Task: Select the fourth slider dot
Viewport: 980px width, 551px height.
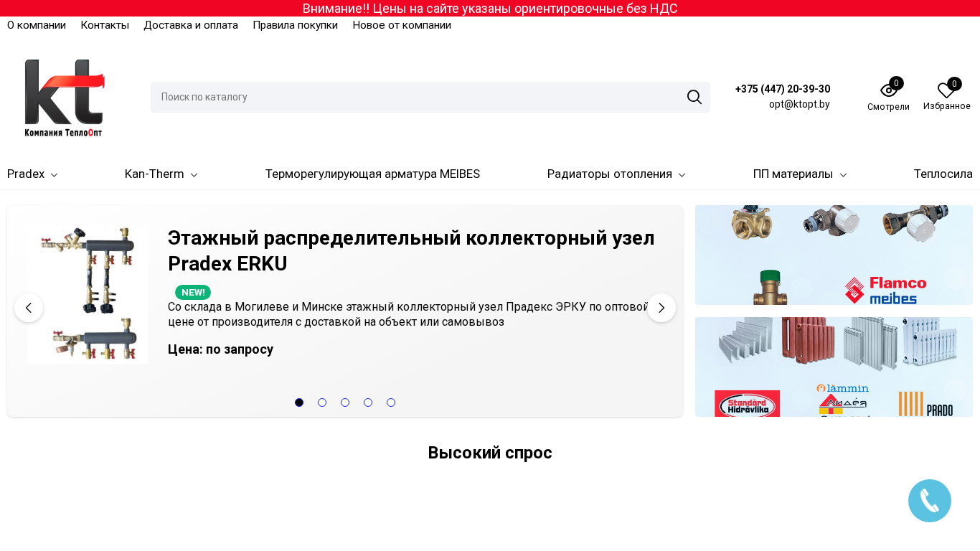Action: [368, 402]
